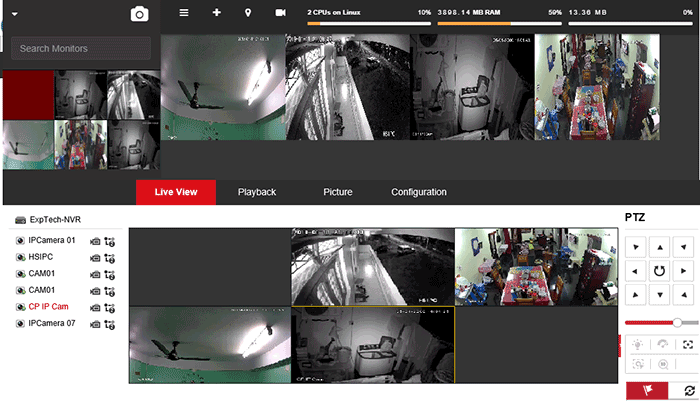Add a monitor with the plus icon

217,13
